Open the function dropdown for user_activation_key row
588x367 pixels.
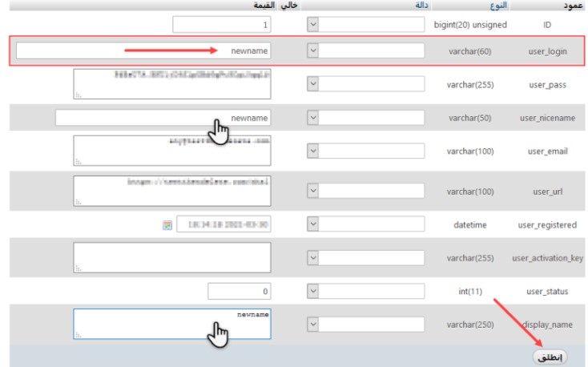point(365,258)
